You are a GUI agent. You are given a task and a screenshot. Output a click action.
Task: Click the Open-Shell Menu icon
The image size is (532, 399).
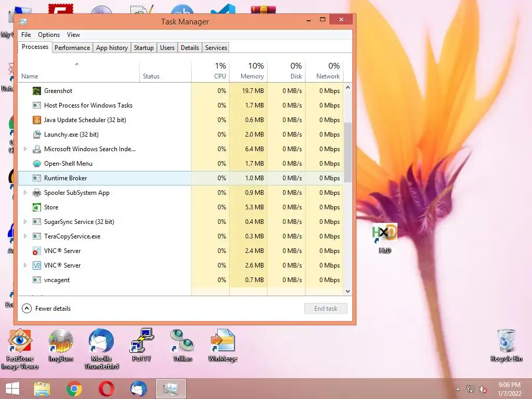tap(37, 164)
